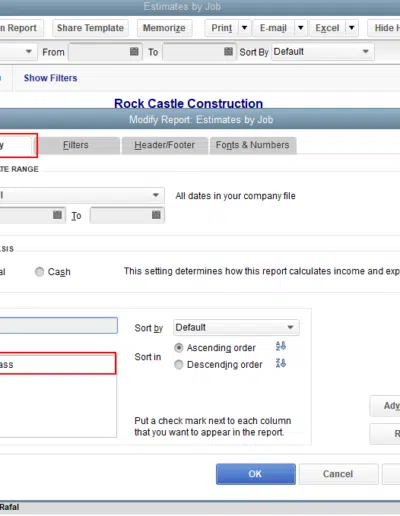Click the Show Filters link
The width and height of the screenshot is (400, 516).
click(50, 78)
